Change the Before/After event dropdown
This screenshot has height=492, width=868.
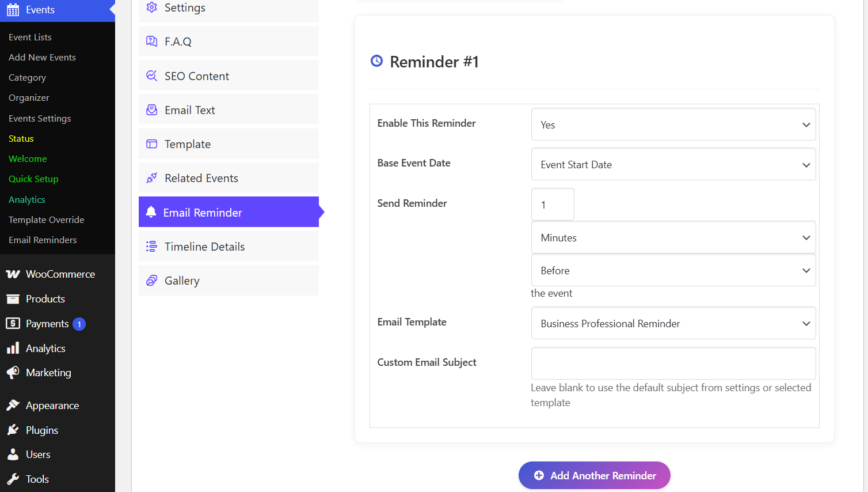coord(673,270)
